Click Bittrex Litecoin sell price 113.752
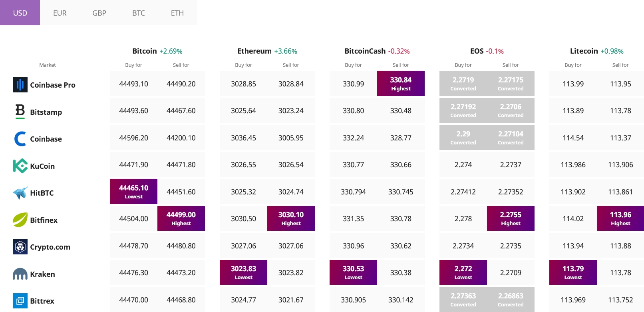Image resolution: width=644 pixels, height=312 pixels. click(x=620, y=300)
